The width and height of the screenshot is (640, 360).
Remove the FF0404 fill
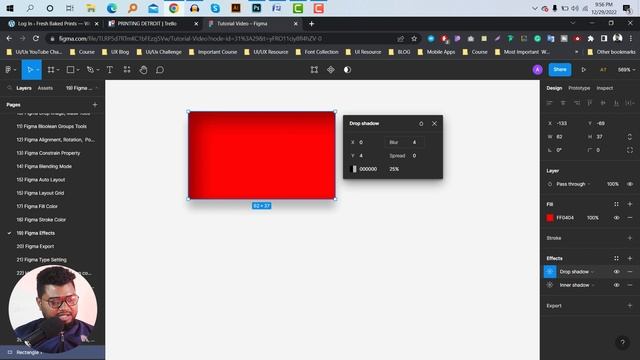click(x=630, y=218)
